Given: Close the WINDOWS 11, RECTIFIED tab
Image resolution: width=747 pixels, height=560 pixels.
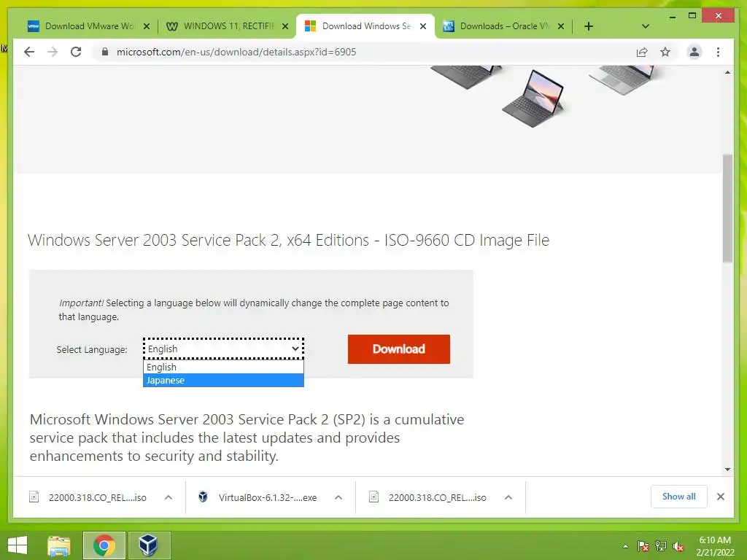Looking at the screenshot, I should pos(285,27).
